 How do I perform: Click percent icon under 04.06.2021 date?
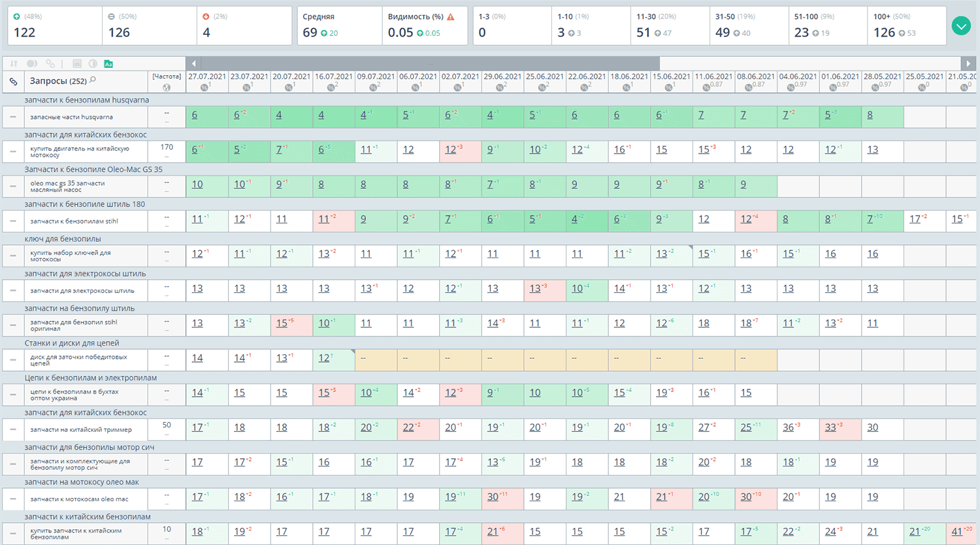pyautogui.click(x=791, y=87)
